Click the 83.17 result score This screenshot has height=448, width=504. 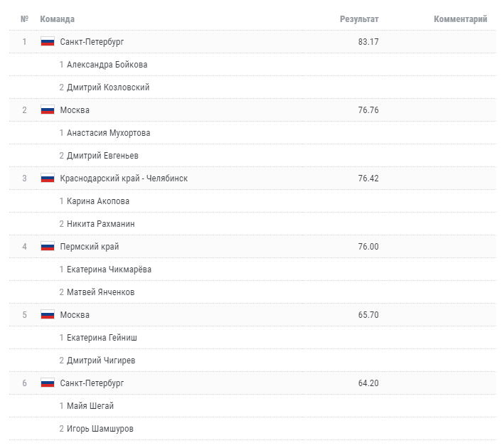(368, 42)
